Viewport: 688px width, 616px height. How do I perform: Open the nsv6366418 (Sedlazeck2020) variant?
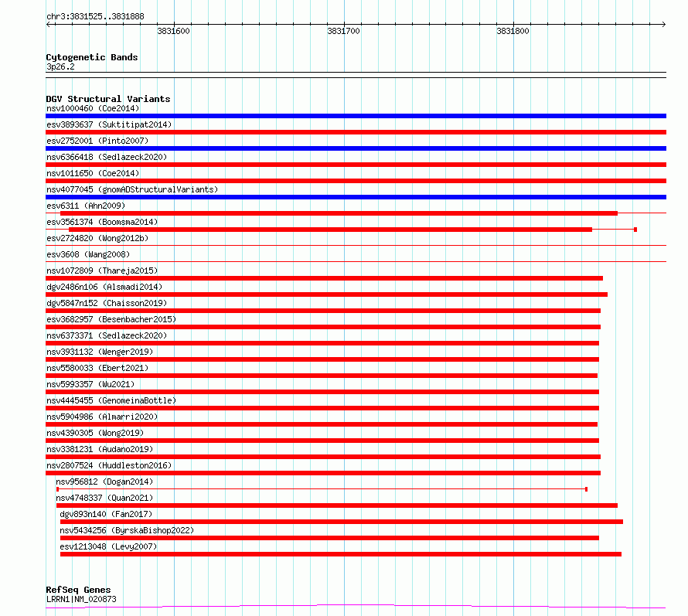[107, 157]
